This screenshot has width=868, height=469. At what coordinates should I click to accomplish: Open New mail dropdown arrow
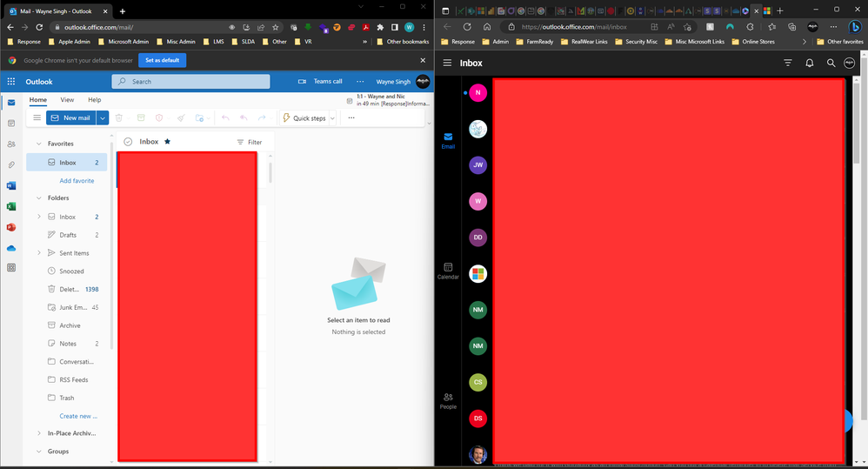click(x=103, y=118)
